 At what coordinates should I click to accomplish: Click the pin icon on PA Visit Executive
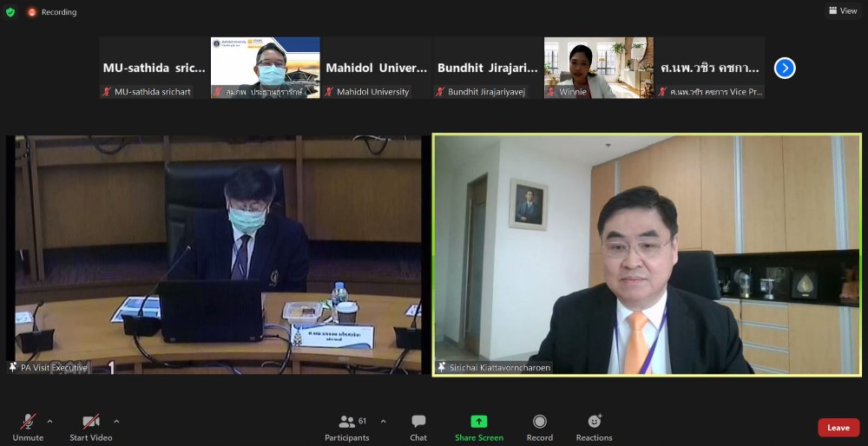point(13,367)
